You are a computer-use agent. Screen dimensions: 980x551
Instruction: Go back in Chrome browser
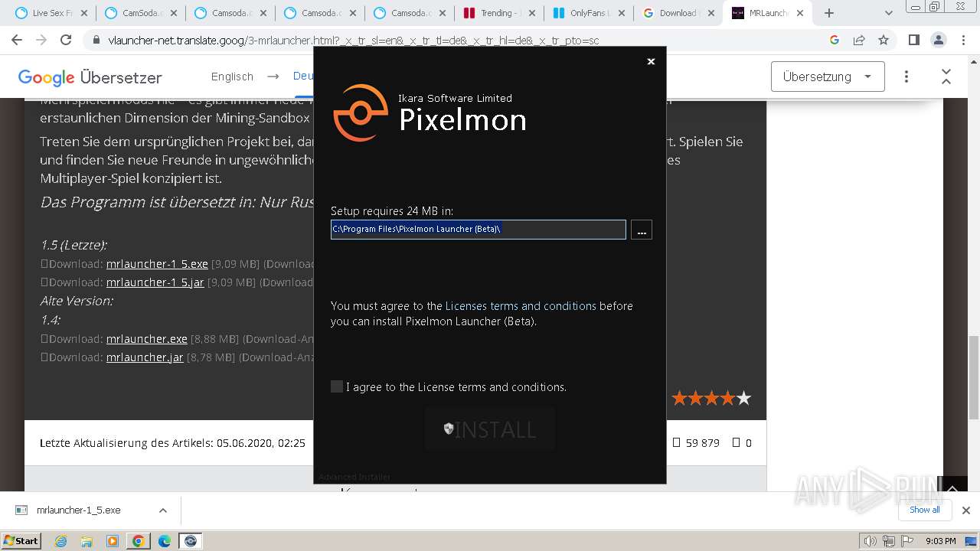click(18, 40)
